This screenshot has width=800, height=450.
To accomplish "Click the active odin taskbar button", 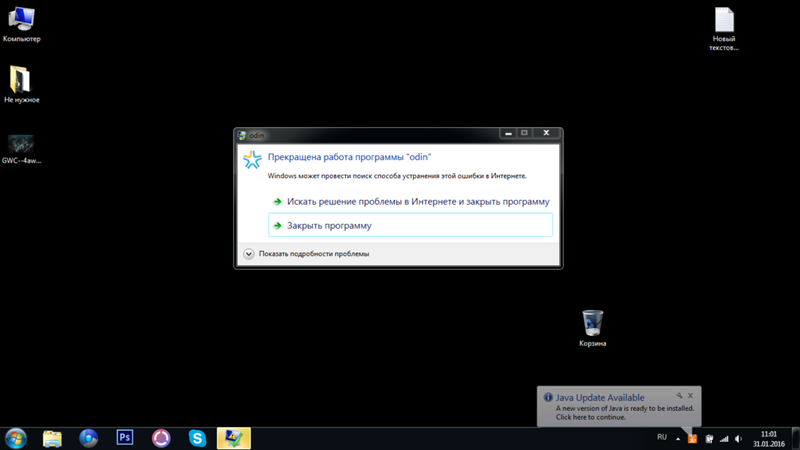I will click(x=234, y=438).
